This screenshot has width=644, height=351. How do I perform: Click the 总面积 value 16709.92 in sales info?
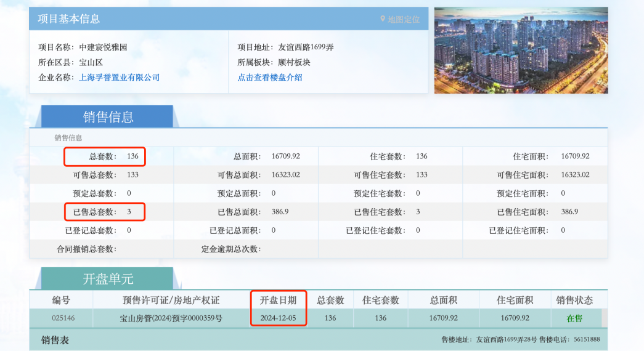(x=285, y=156)
